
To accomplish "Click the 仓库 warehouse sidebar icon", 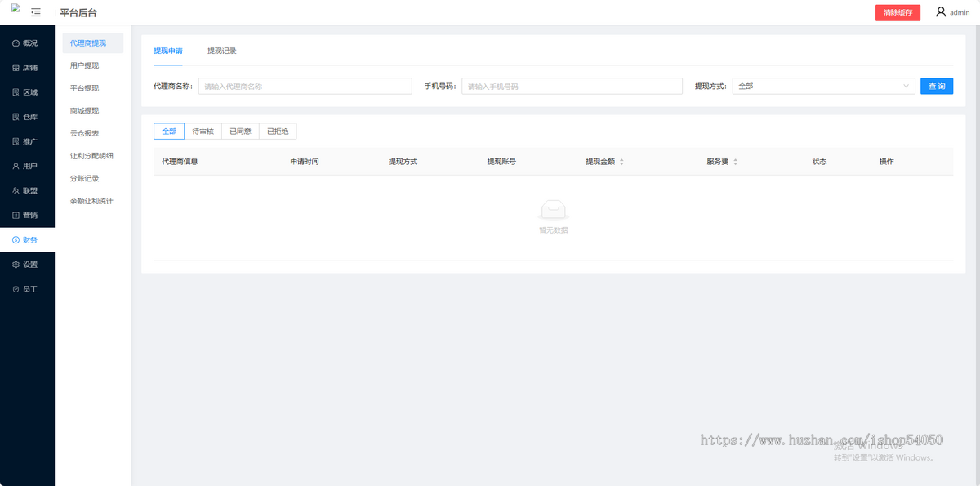I will coord(27,116).
